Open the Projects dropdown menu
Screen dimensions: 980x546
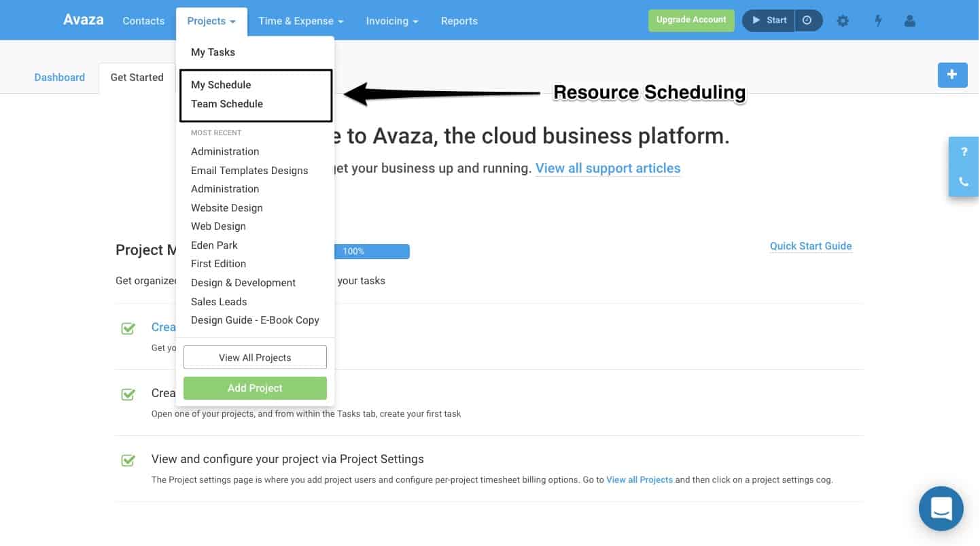pos(207,21)
